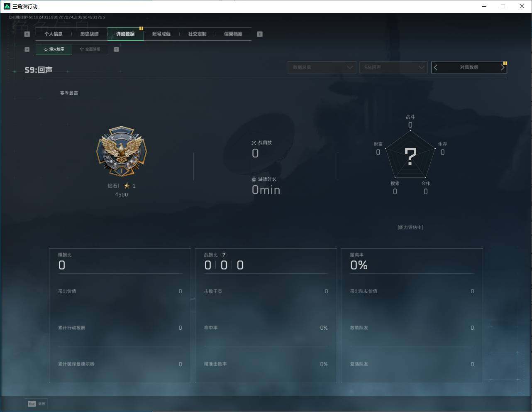Image resolution: width=532 pixels, height=412 pixels.
Task: Close the 三角洲行动 window
Action: pos(522,6)
